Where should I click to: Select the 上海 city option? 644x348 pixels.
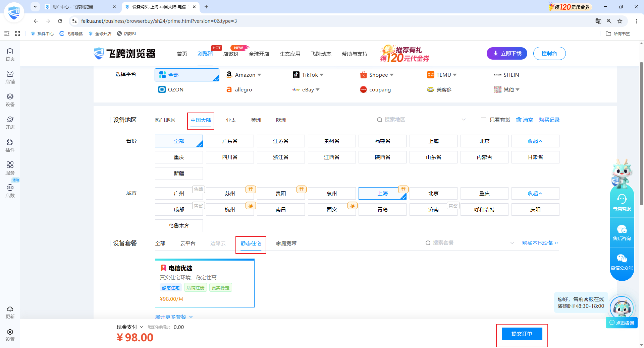383,194
